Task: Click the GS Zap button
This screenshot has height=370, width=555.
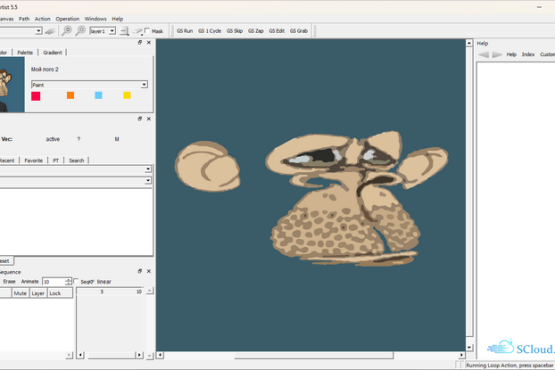Action: (256, 31)
